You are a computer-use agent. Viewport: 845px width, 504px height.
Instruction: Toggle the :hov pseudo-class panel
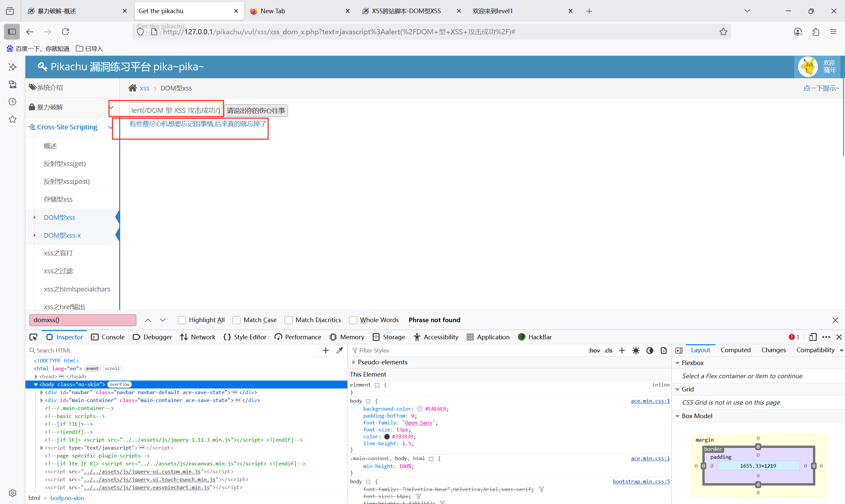coord(594,350)
